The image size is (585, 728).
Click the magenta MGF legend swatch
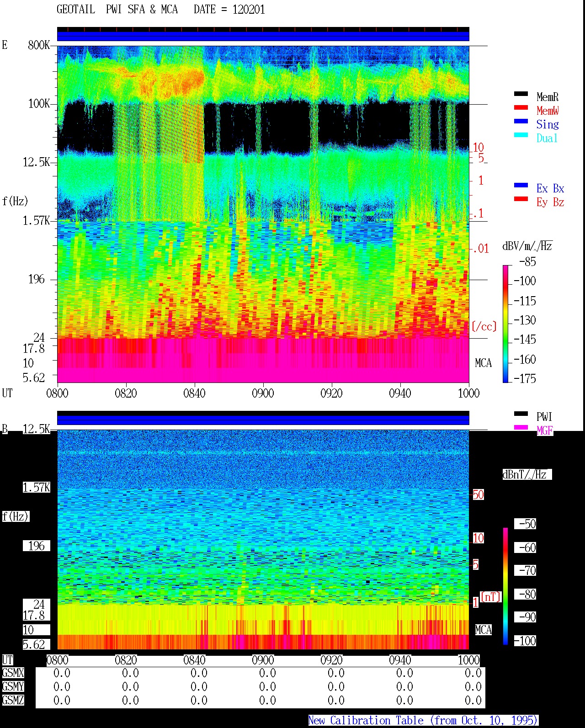(x=521, y=427)
